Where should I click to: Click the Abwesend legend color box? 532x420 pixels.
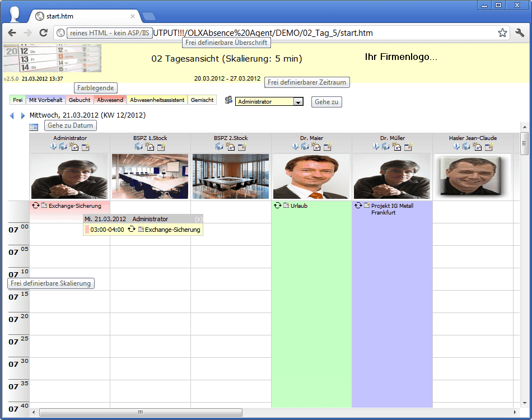tap(110, 100)
